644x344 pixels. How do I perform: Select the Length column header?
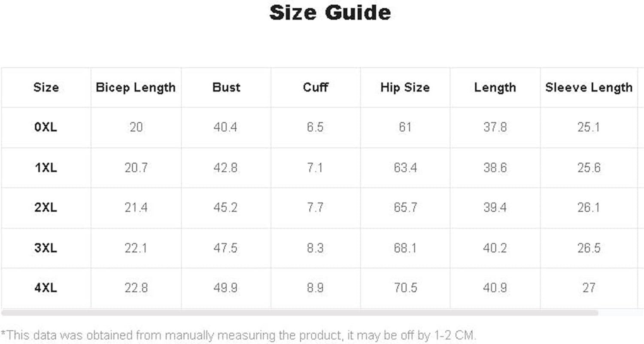[495, 88]
